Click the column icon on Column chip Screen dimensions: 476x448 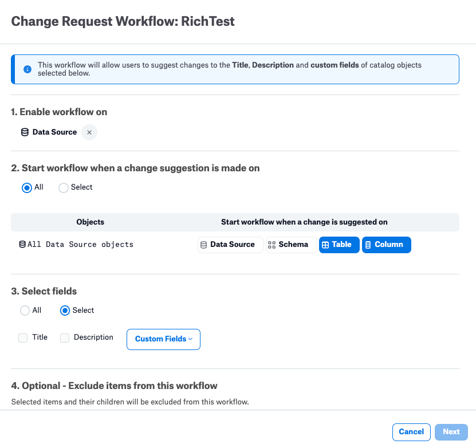click(368, 245)
